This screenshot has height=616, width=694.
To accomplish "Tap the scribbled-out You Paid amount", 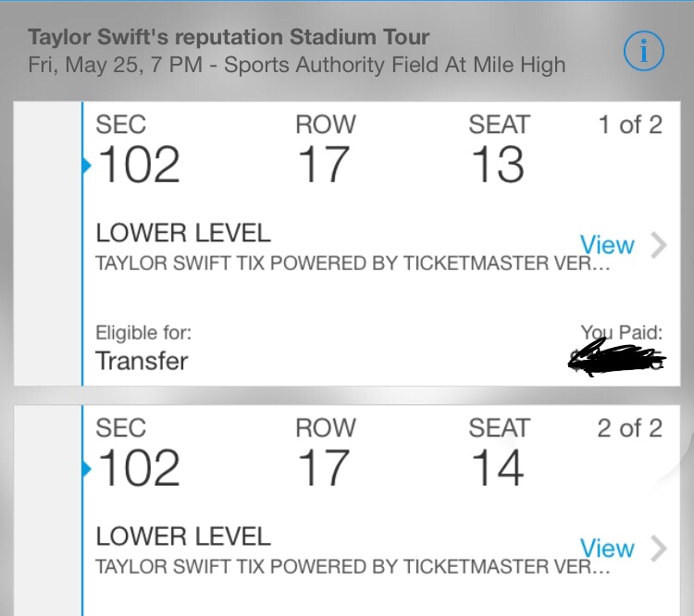I will pyautogui.click(x=616, y=357).
